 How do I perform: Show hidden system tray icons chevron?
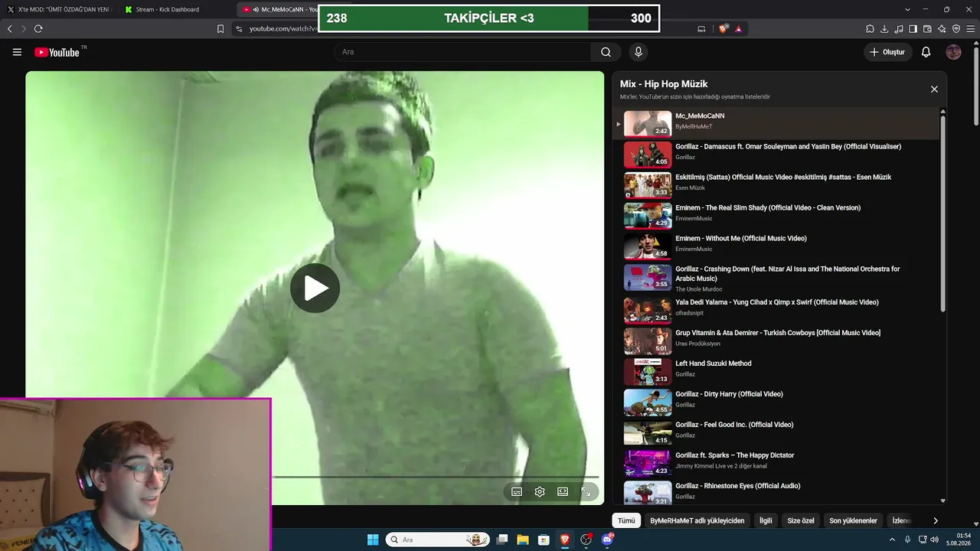[x=892, y=540]
